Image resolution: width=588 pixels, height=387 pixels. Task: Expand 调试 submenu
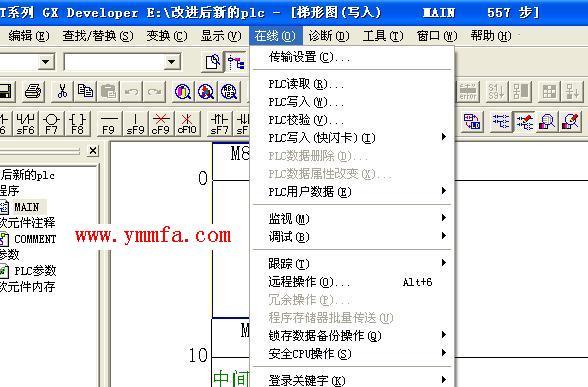click(352, 237)
